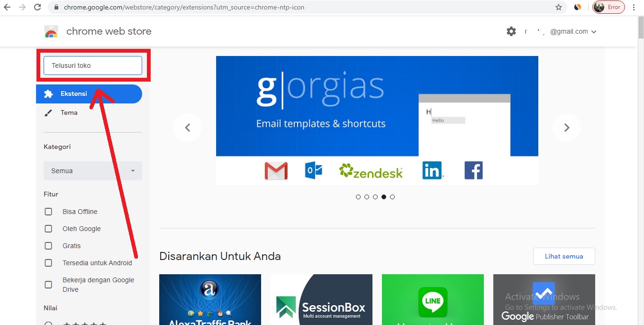Click the browser forward arrow
The height and width of the screenshot is (325, 644).
[22, 7]
